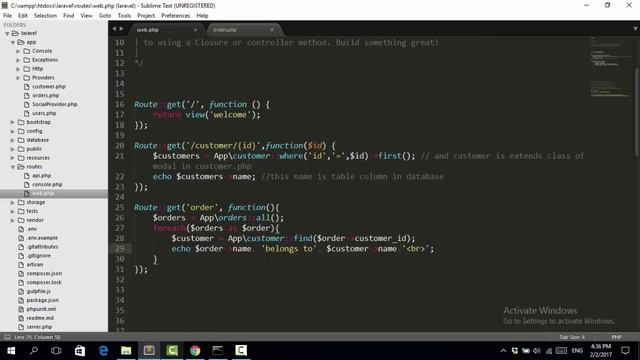
Task: Toggle the status bar panel switcher icon
Action: pos(7,337)
